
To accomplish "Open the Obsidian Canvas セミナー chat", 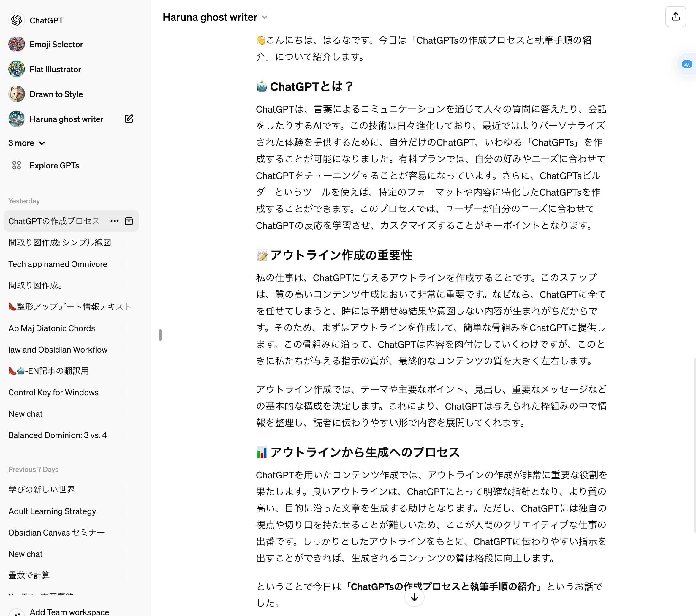I will click(x=56, y=533).
